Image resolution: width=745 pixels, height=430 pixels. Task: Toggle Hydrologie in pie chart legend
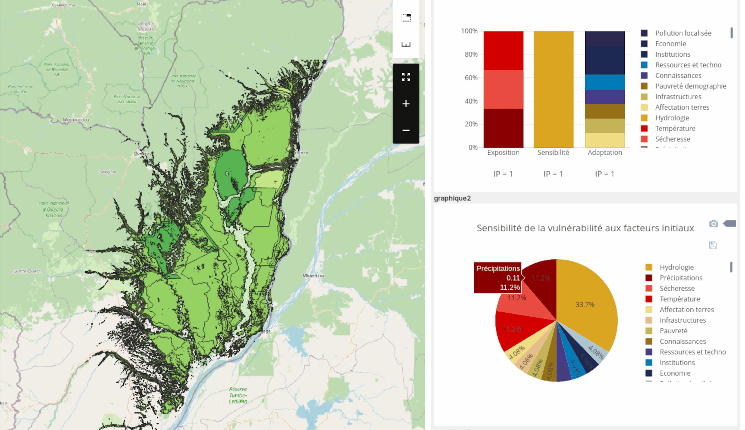[675, 267]
